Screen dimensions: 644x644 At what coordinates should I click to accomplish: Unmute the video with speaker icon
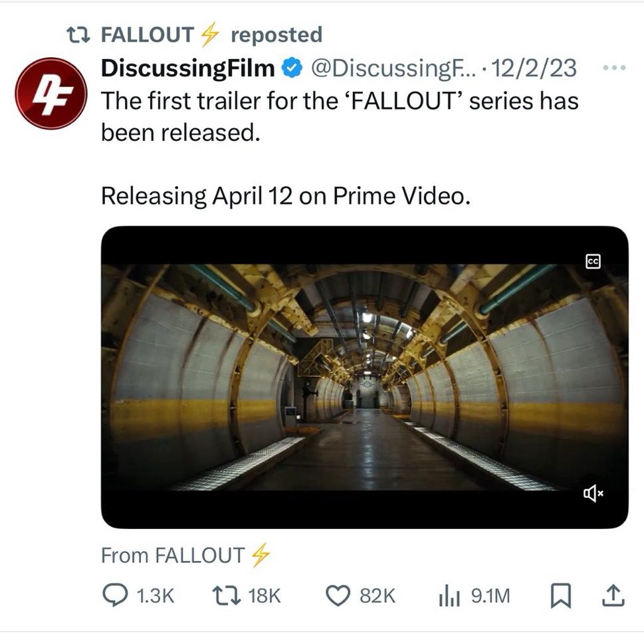[593, 492]
